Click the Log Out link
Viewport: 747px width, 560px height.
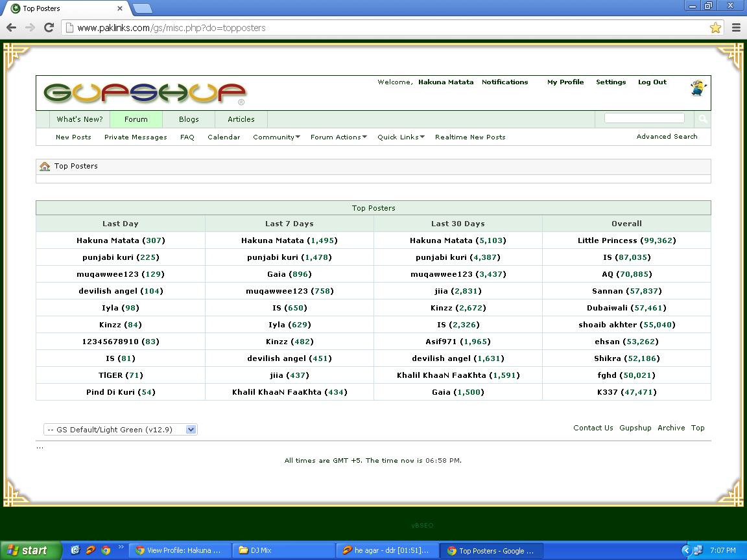(652, 82)
